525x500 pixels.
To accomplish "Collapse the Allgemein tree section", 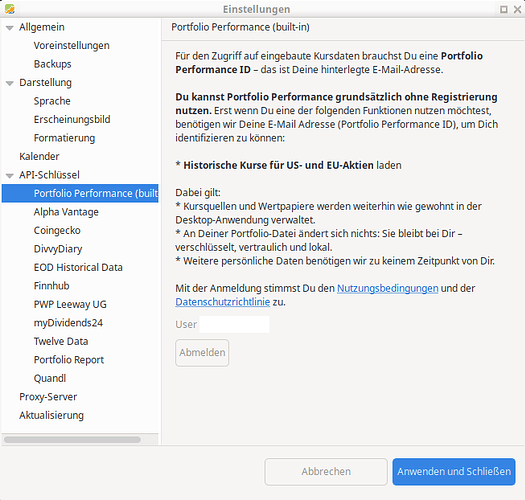I will [x=10, y=28].
